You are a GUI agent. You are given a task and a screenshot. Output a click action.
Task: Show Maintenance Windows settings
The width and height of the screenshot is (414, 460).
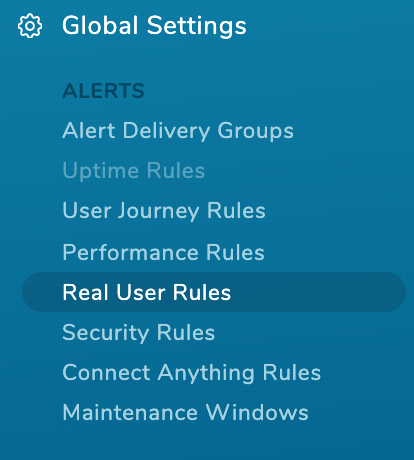point(185,413)
